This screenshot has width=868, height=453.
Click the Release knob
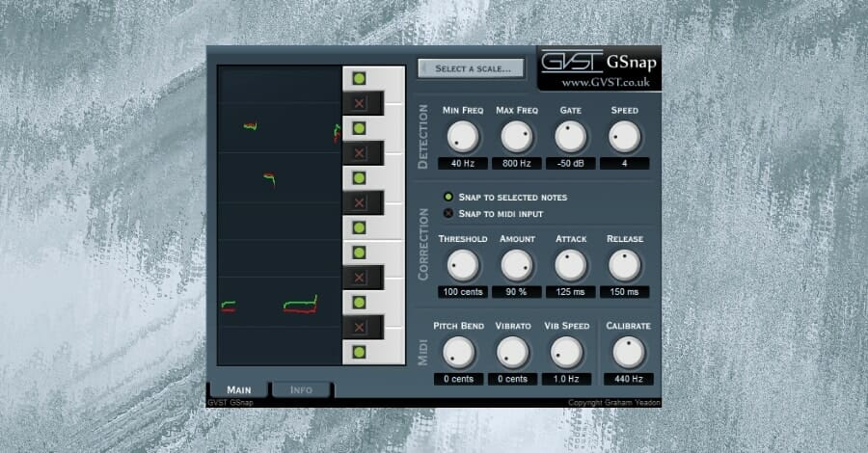(x=624, y=265)
